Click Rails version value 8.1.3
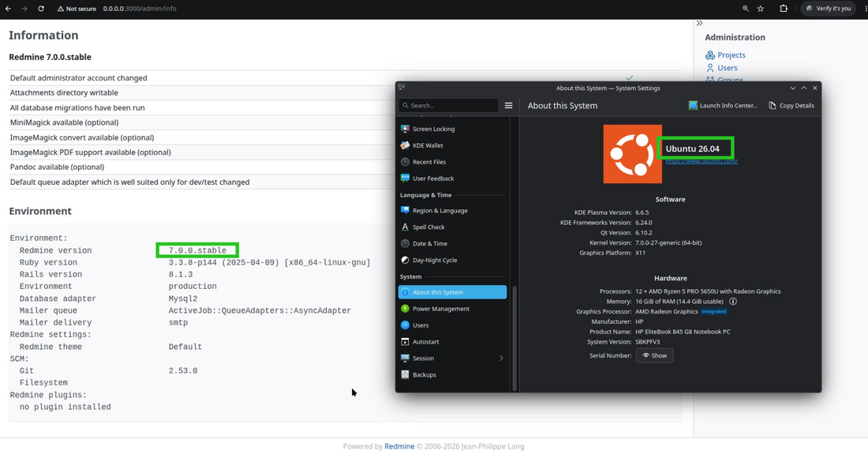Image resolution: width=868 pixels, height=451 pixels. pos(181,275)
